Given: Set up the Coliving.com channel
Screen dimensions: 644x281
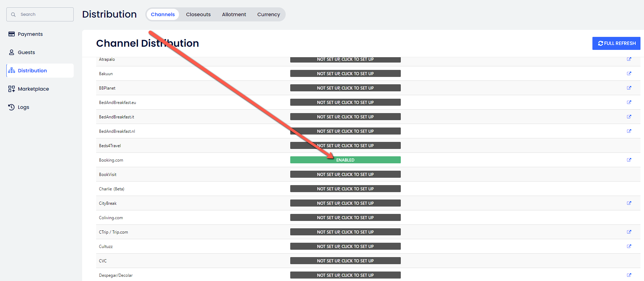Looking at the screenshot, I should [345, 217].
